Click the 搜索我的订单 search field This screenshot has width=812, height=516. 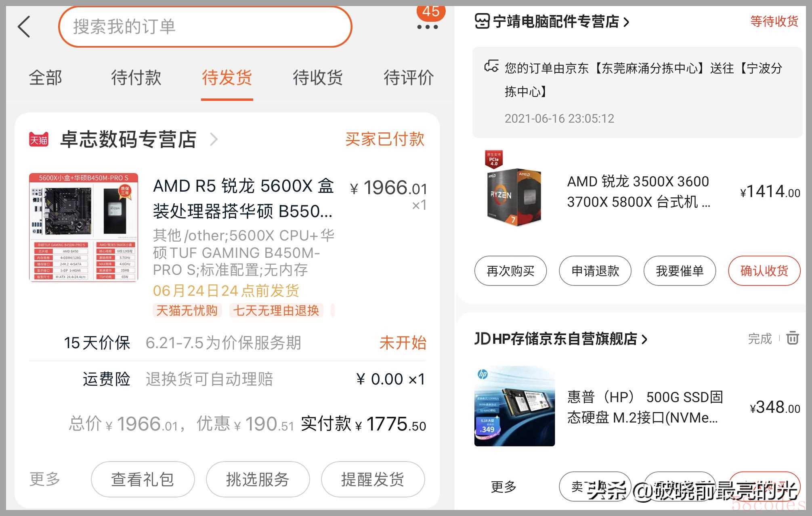[205, 27]
